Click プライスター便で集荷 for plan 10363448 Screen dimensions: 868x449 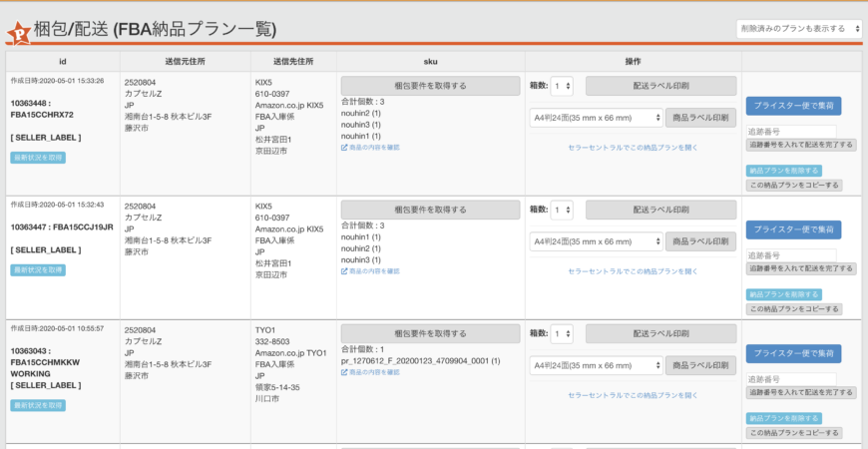tap(794, 105)
